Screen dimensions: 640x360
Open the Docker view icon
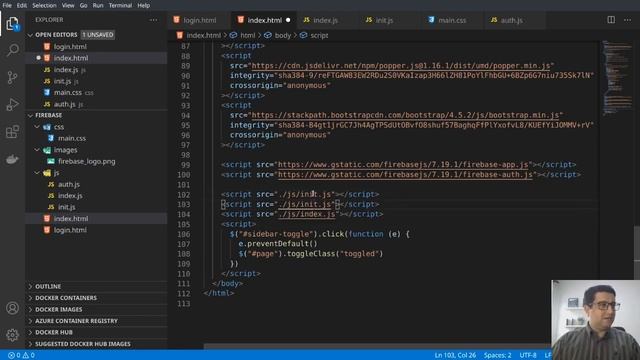tap(13, 159)
